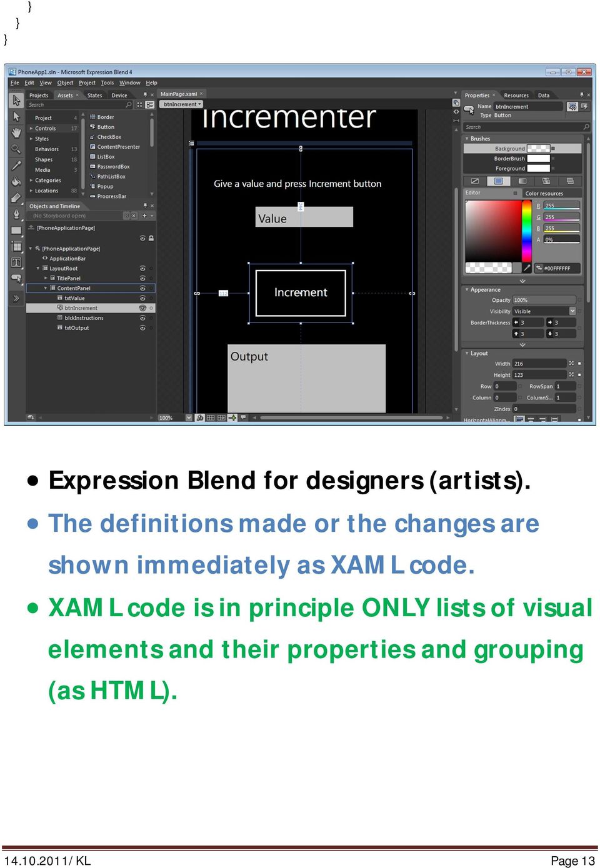
Task: Click the BorderBrush white swatch
Action: (x=538, y=159)
